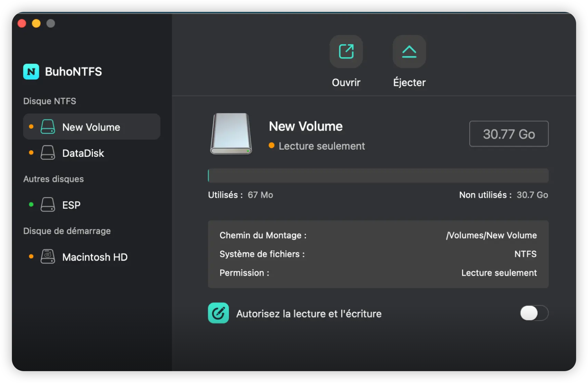Click the orange dot beside Macintosh HD
The width and height of the screenshot is (588, 383).
(x=31, y=256)
